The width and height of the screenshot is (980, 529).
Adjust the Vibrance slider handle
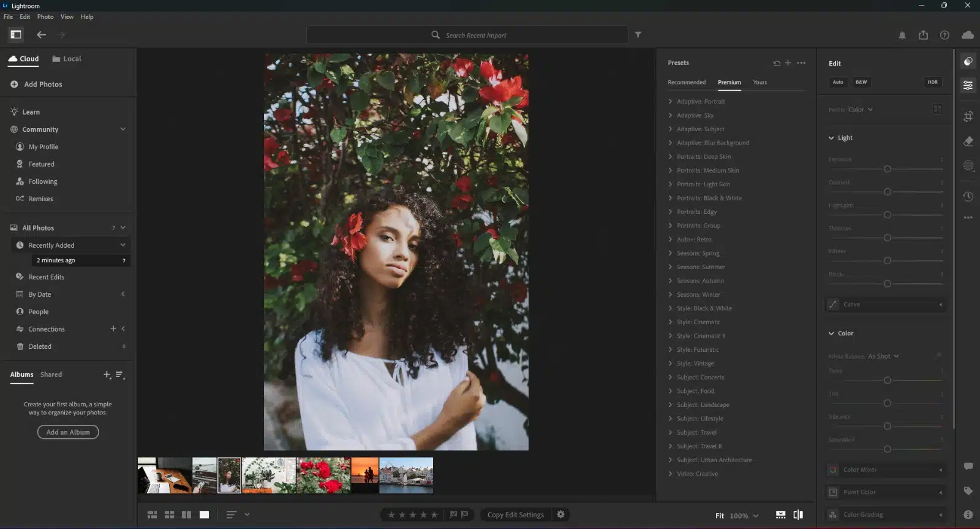coord(887,426)
